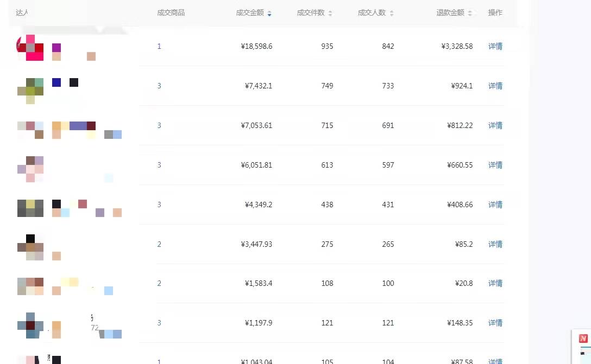
Task: Select the ¥3,447.93 amount cell
Action: point(257,244)
